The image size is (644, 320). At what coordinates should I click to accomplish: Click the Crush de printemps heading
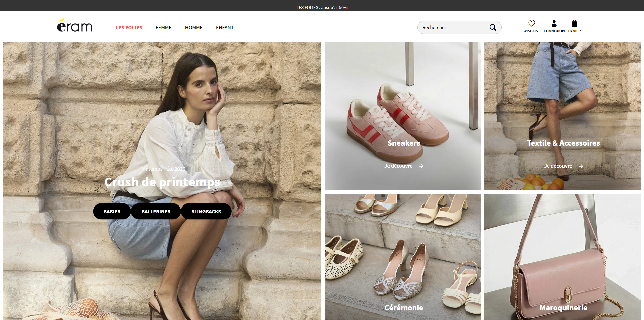click(x=162, y=182)
